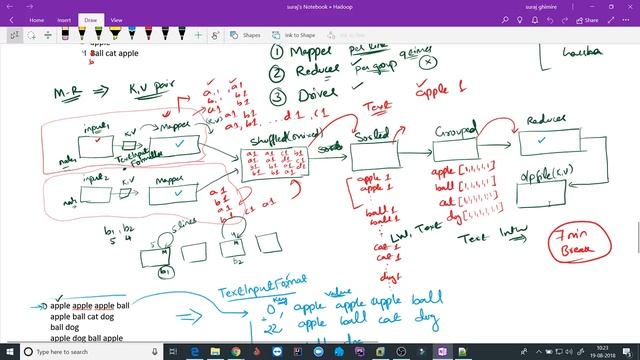This screenshot has width=640, height=360.
Task: Click the Cortana microphone icon
Action: (x=155, y=351)
